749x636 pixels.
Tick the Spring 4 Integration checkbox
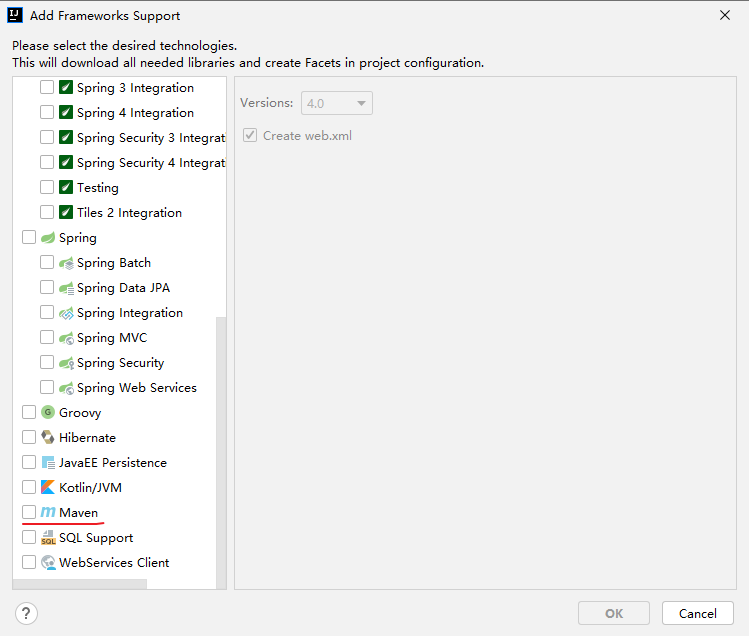tap(47, 112)
